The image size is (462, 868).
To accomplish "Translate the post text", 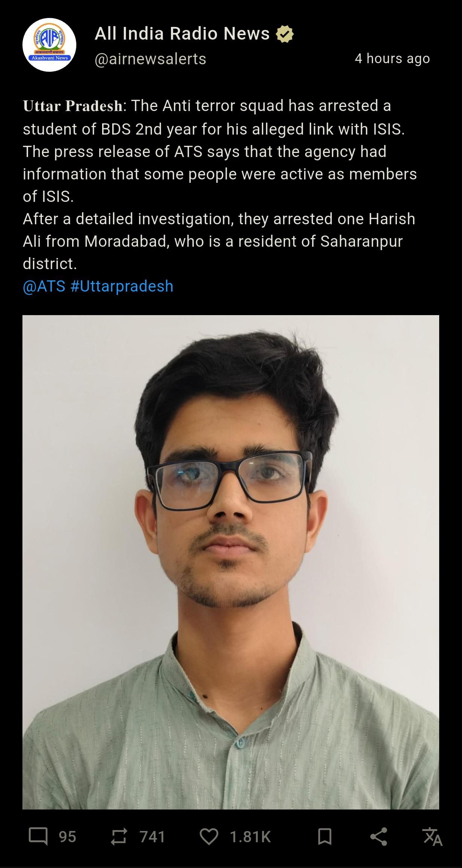I will (432, 837).
